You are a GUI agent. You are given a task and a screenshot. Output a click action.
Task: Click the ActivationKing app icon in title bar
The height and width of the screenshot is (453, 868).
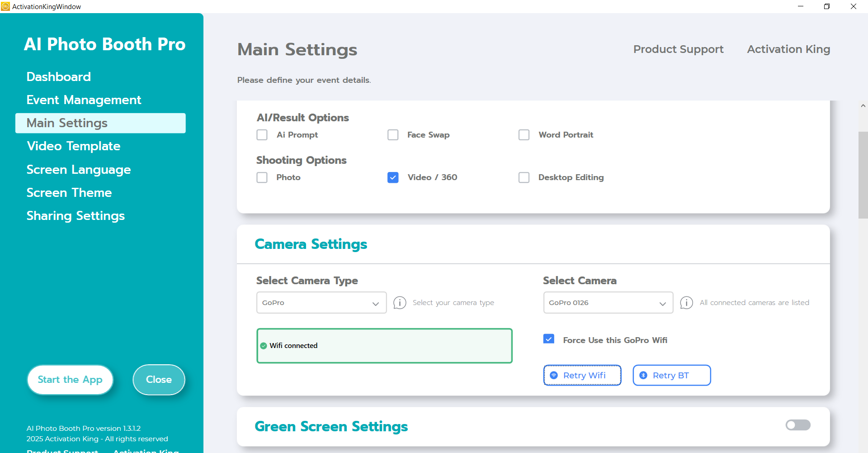5,6
